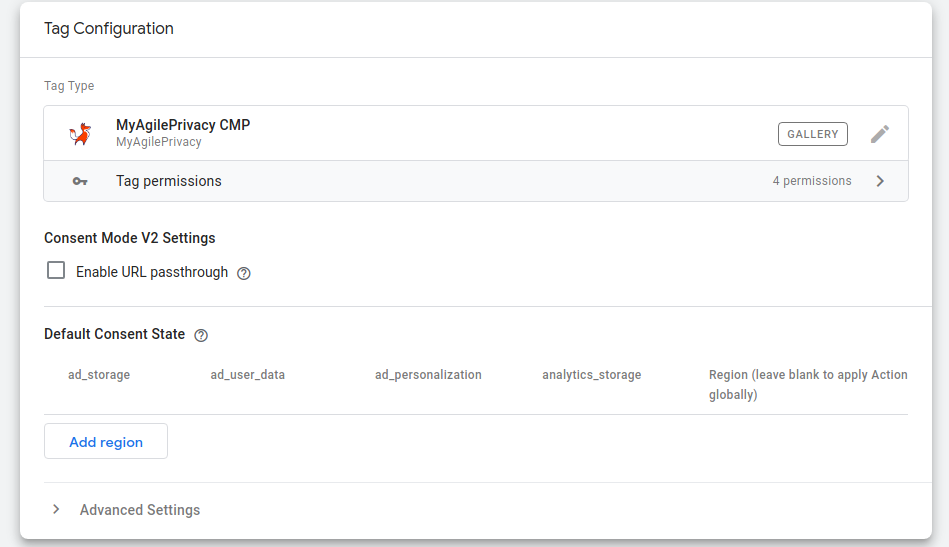Screen dimensions: 949x547
Task: Click the pencil edit icon for tag type
Action: 880,134
